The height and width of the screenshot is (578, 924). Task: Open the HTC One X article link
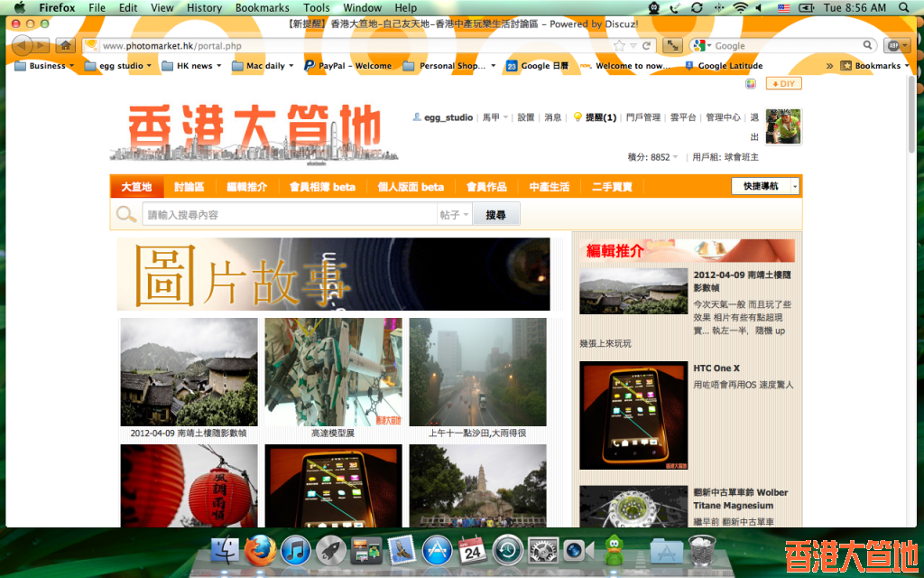716,368
